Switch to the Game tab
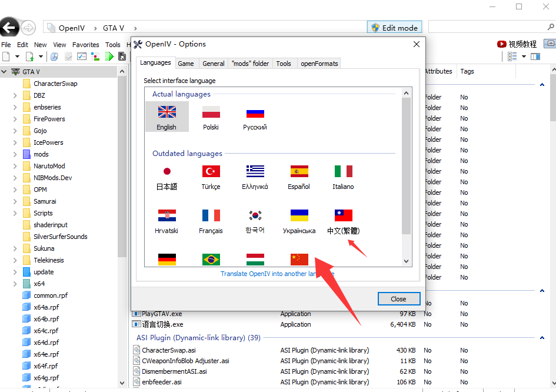The width and height of the screenshot is (556, 392). [x=186, y=64]
